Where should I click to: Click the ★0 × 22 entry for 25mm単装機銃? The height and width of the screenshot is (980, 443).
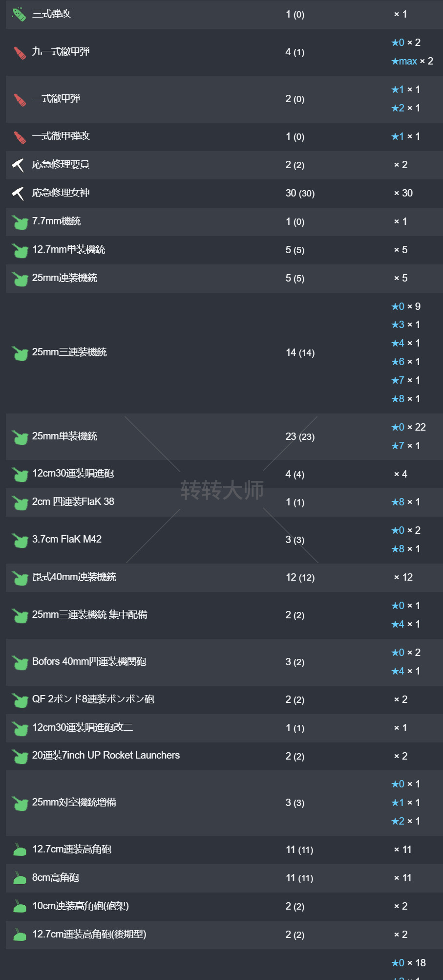coord(408,427)
